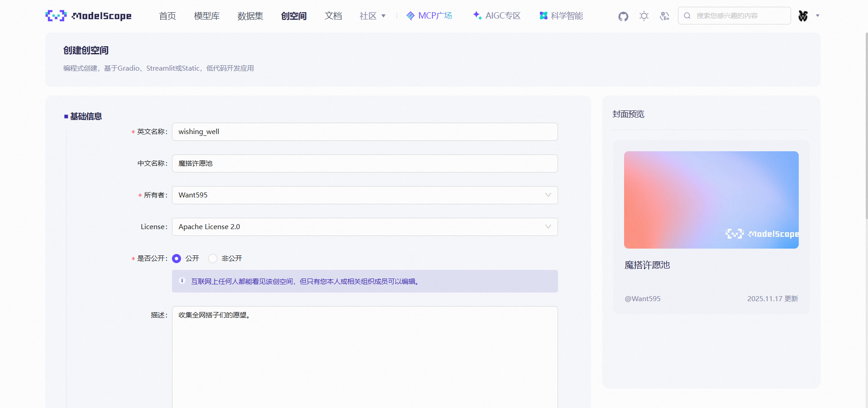The width and height of the screenshot is (868, 408).
Task: Select the 公开 radio button
Action: click(176, 259)
